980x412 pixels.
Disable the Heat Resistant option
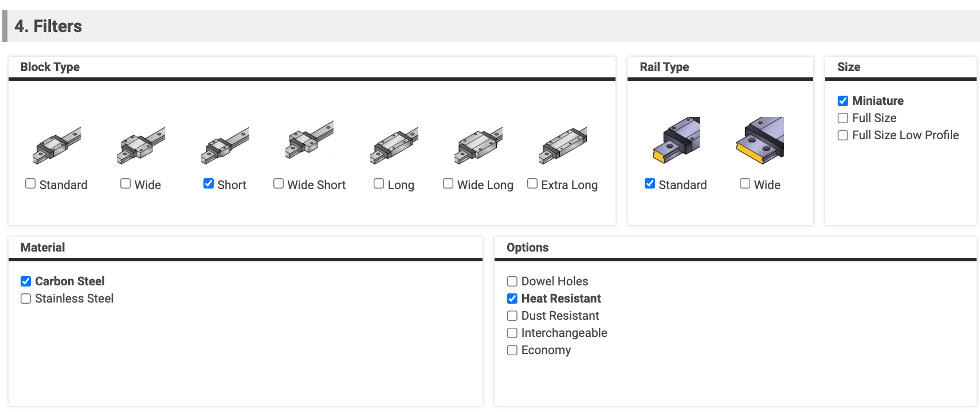tap(512, 299)
